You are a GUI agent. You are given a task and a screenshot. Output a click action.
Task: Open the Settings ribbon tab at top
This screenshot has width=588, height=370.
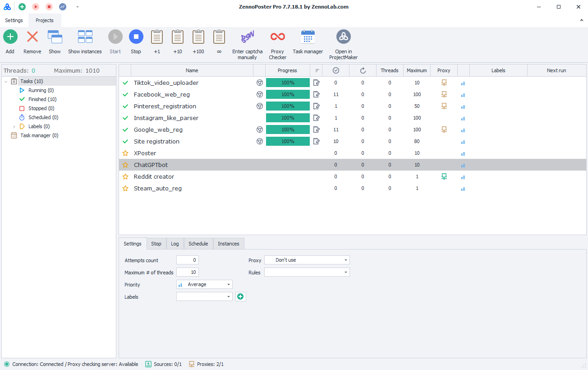[x=14, y=20]
